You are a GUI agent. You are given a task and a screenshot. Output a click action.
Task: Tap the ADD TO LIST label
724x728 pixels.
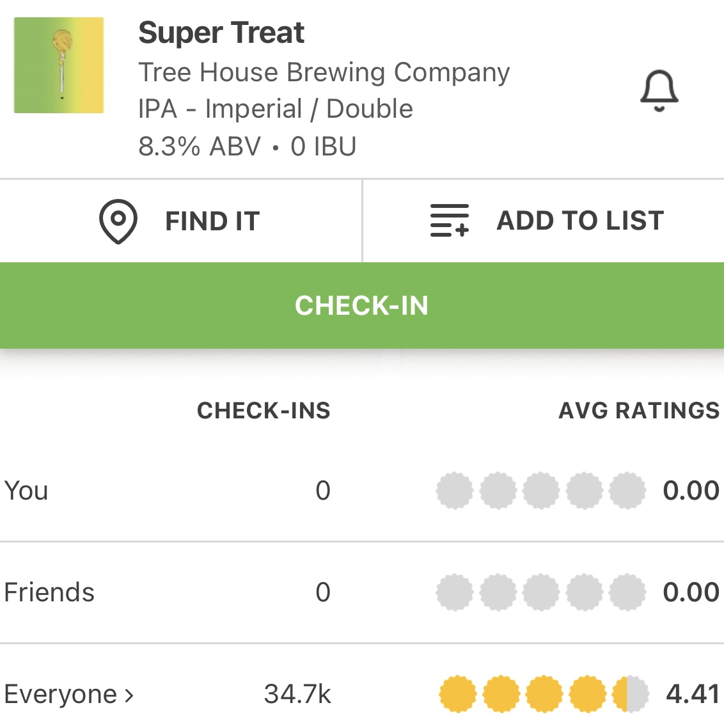tap(580, 221)
